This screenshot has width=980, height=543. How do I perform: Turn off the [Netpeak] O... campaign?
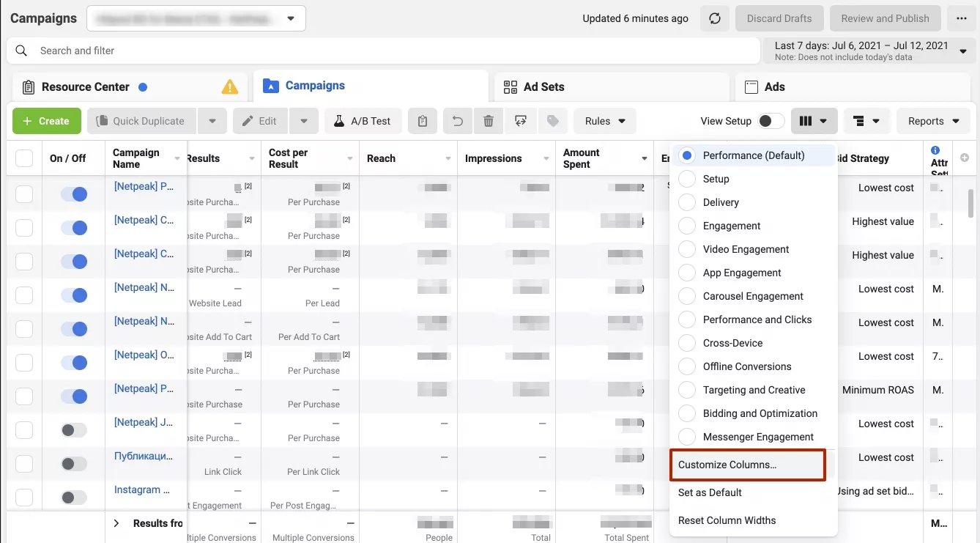click(x=74, y=363)
